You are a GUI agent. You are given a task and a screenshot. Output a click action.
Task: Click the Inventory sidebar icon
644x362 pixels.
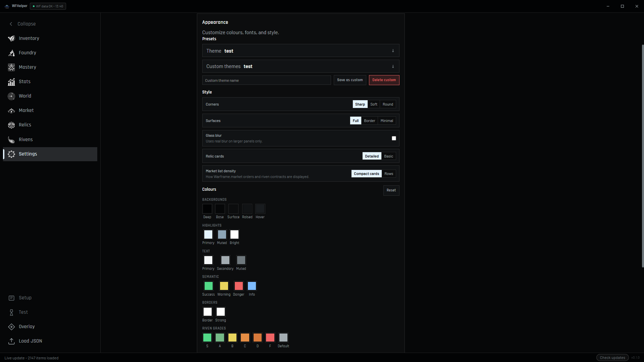coord(11,38)
